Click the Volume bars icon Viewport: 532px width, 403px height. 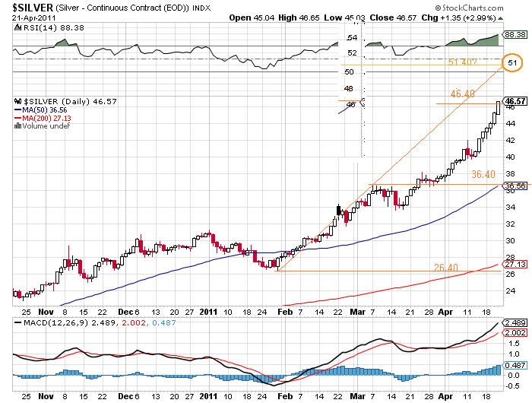(17, 126)
